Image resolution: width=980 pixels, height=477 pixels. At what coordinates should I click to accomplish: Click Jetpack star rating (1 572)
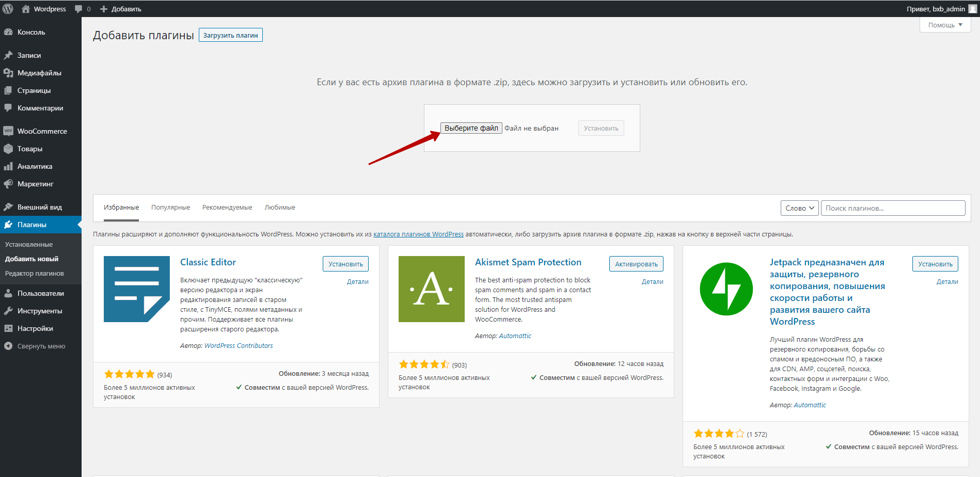pos(719,434)
